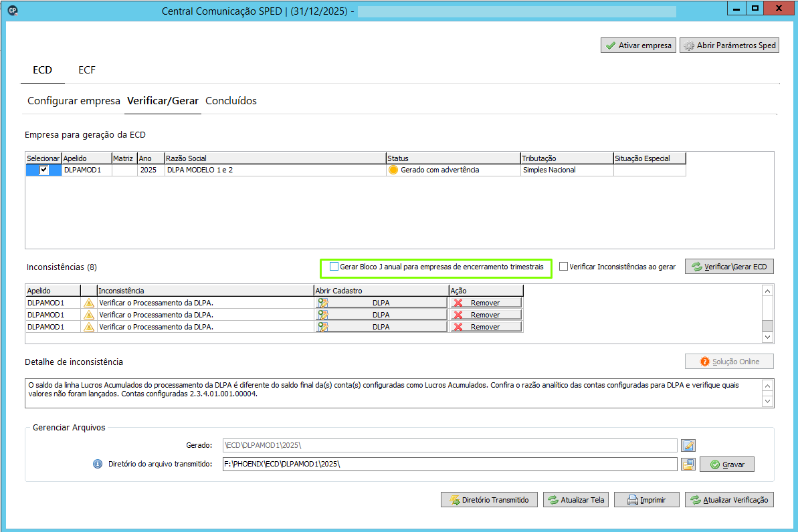
Task: Enable Gerar Bloco J anual checkbox
Action: (334, 267)
